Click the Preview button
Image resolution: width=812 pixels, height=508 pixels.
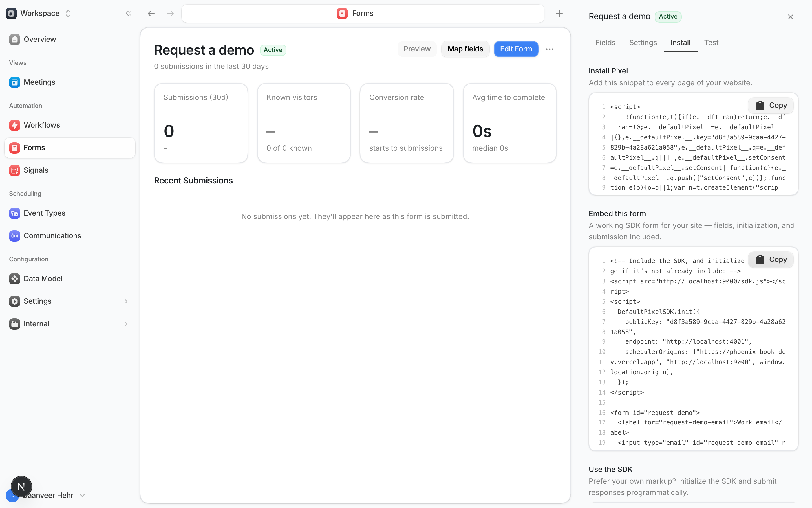[x=417, y=49]
